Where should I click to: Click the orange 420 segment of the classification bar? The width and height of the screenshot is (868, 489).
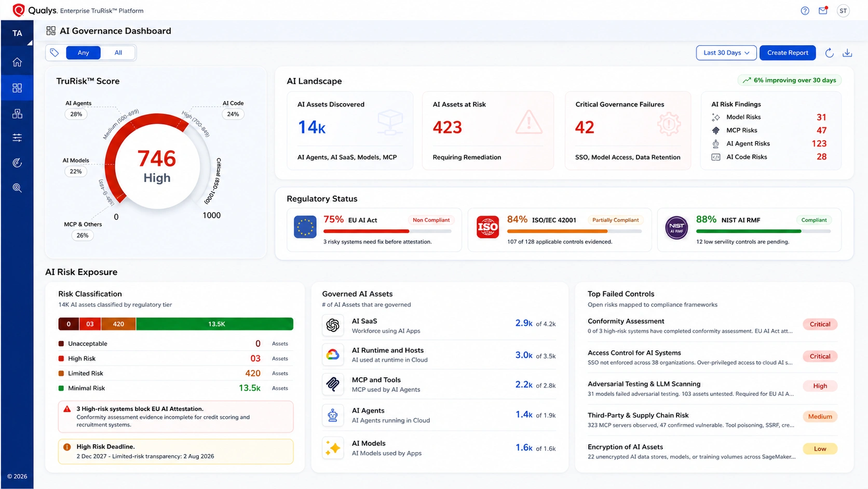point(118,324)
